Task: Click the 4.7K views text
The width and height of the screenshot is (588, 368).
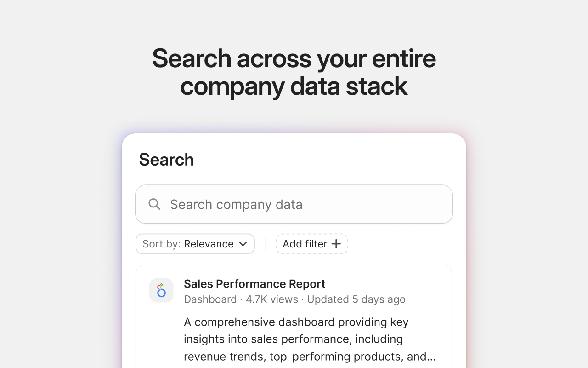Action: point(272,299)
